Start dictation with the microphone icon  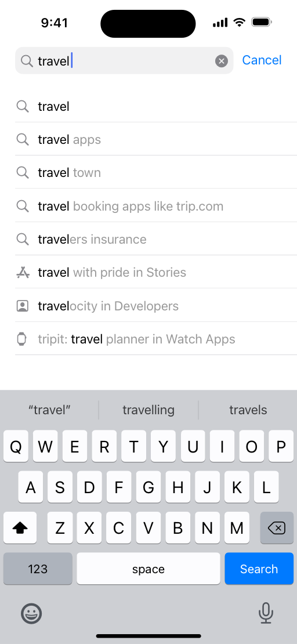click(266, 613)
